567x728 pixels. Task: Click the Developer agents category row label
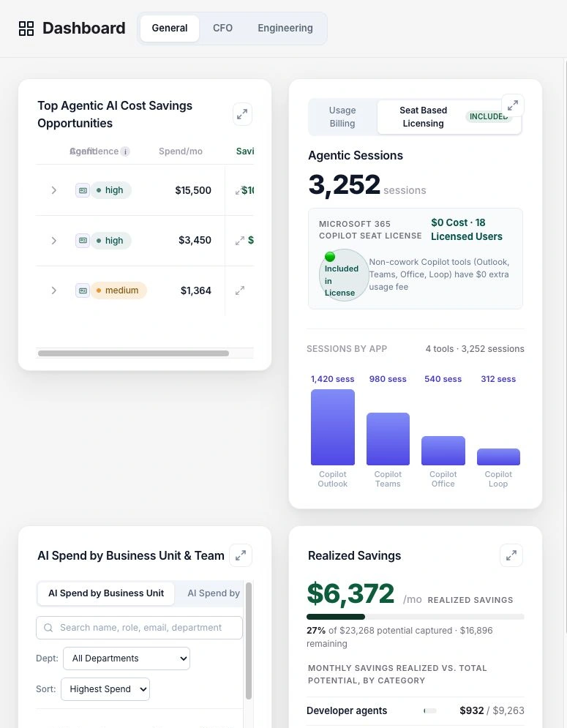347,711
